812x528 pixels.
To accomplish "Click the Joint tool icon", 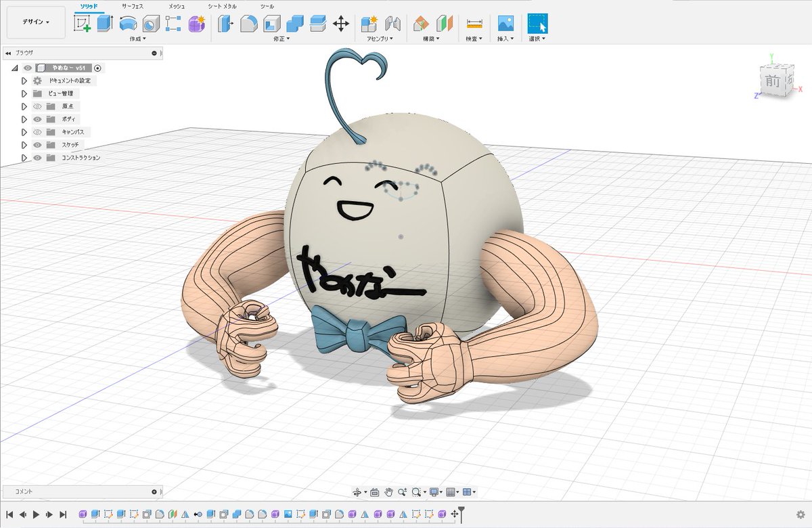I will click(392, 24).
